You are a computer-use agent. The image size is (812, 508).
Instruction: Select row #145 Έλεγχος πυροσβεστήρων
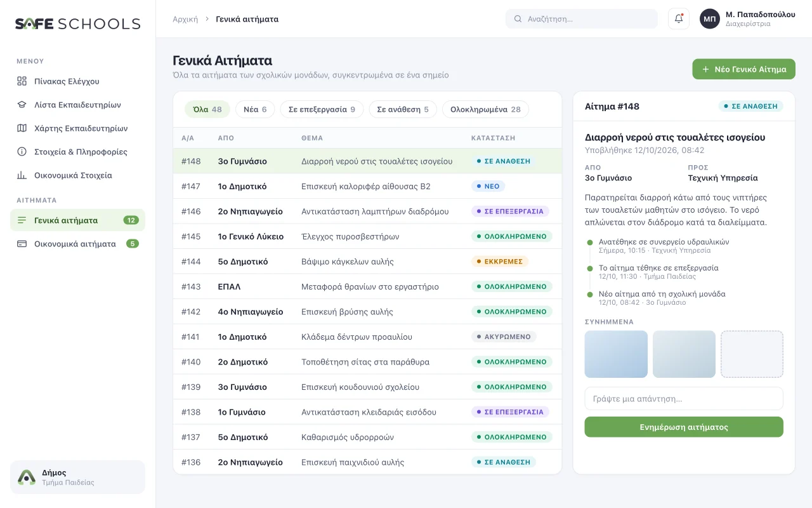(367, 236)
